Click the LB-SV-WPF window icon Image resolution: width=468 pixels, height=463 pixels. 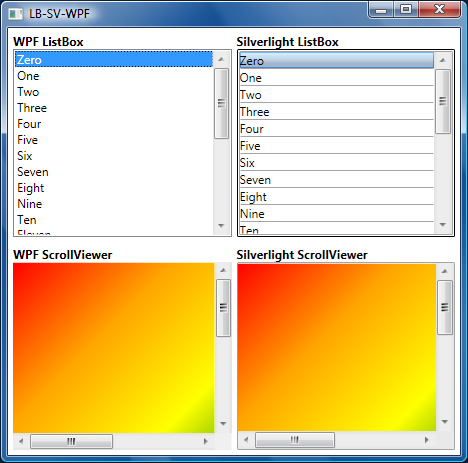click(x=15, y=14)
